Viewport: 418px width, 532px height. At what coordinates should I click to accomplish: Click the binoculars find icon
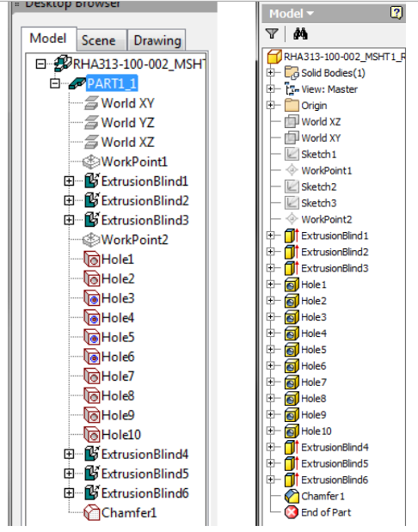point(300,34)
